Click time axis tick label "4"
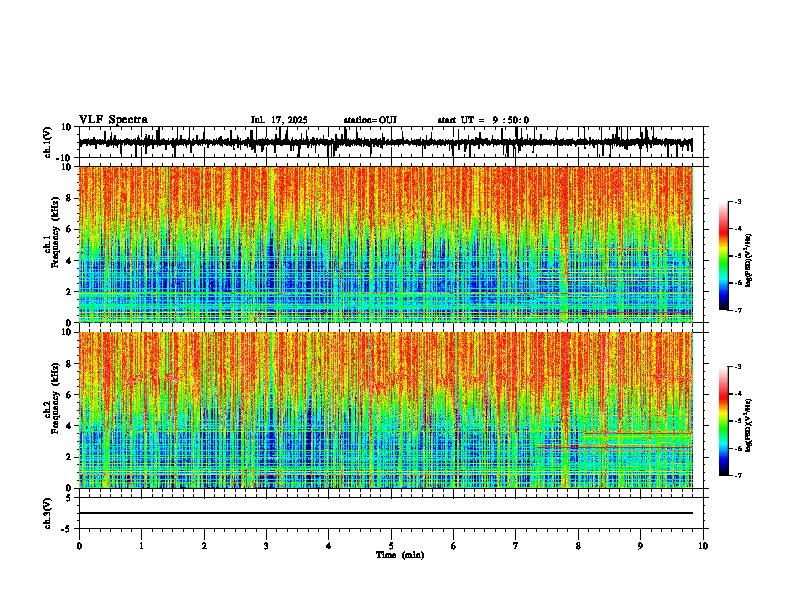The width and height of the screenshot is (792, 612). coord(328,546)
